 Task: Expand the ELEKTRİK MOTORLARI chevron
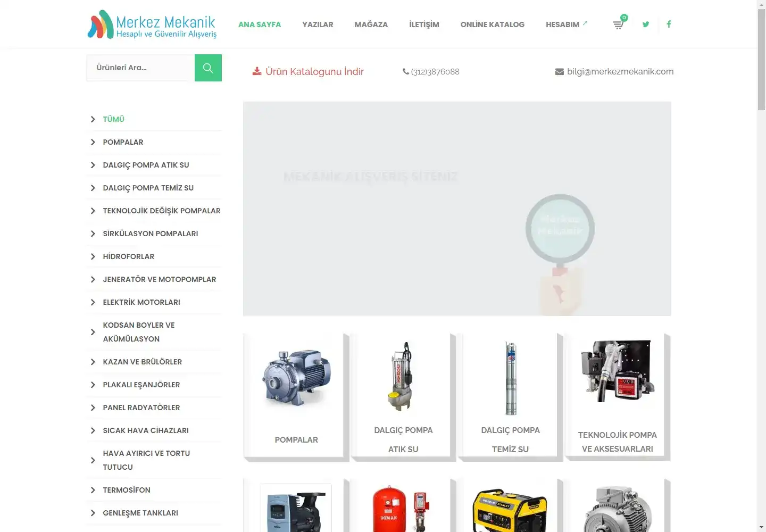click(93, 302)
